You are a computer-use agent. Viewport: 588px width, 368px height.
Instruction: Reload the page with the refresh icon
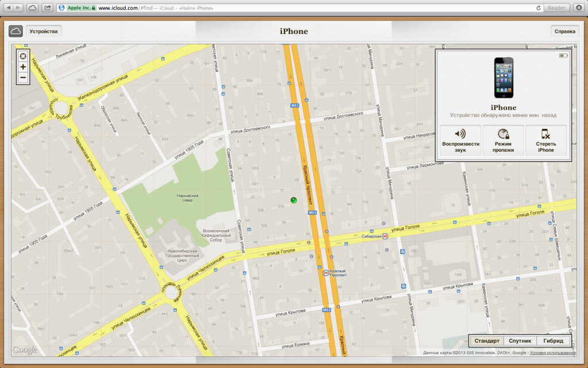coord(539,8)
